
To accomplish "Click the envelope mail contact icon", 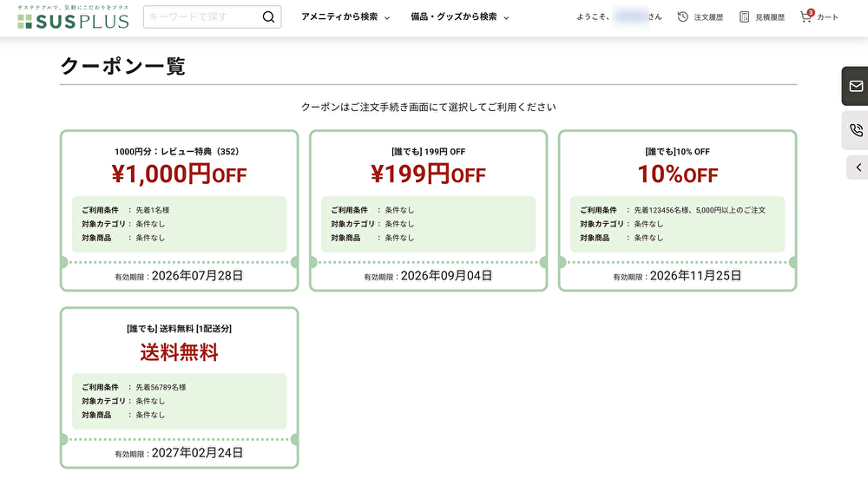I will (x=856, y=86).
